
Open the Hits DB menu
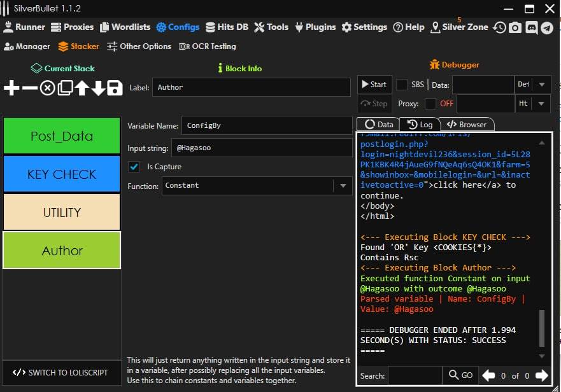[x=227, y=27]
